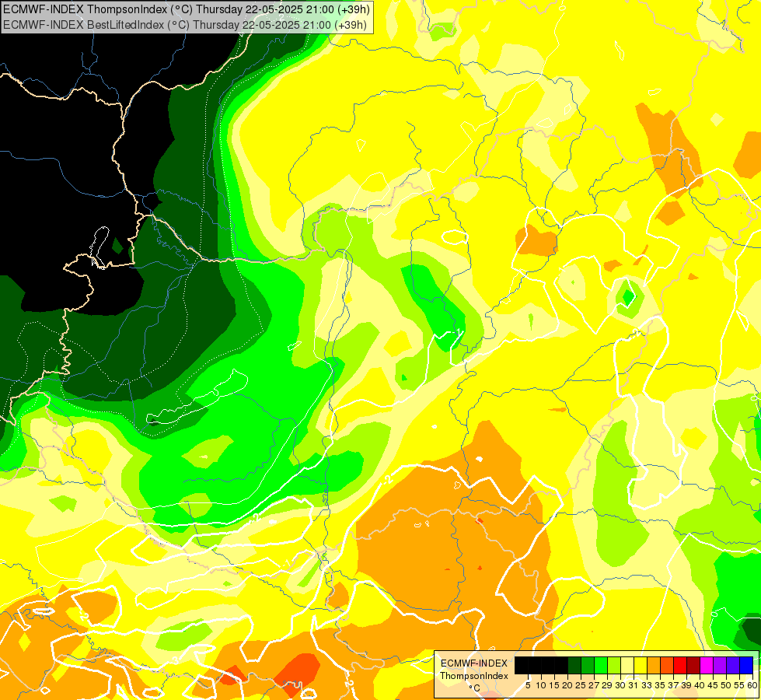Click the legend scale value 5

[528, 685]
